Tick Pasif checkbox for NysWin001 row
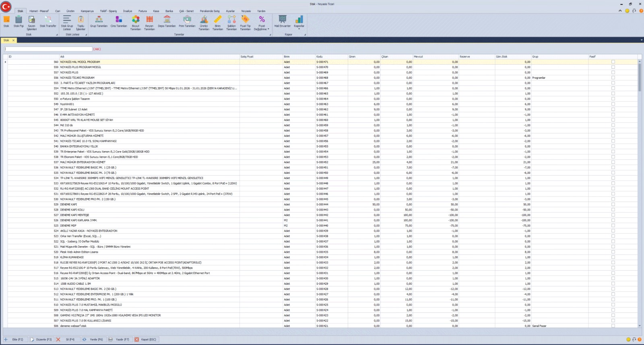Viewport: 644px width, 345px height. coord(613,104)
